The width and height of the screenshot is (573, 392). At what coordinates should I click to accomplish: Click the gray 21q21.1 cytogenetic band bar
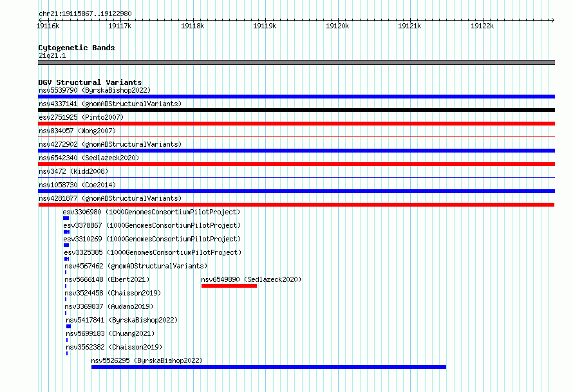296,62
